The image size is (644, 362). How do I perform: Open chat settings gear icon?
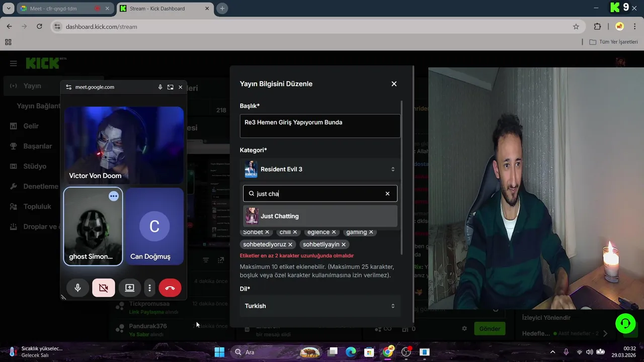tap(464, 328)
